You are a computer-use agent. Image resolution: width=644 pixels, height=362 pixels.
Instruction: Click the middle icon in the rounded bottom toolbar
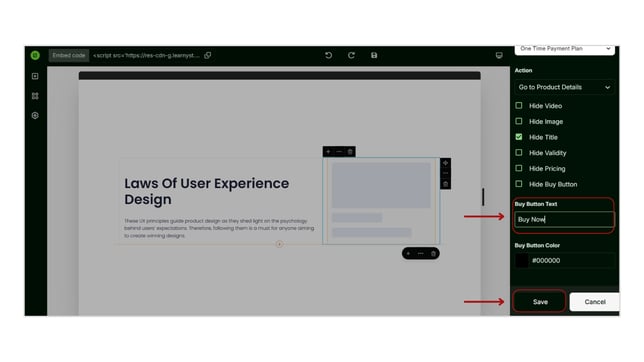click(x=421, y=254)
